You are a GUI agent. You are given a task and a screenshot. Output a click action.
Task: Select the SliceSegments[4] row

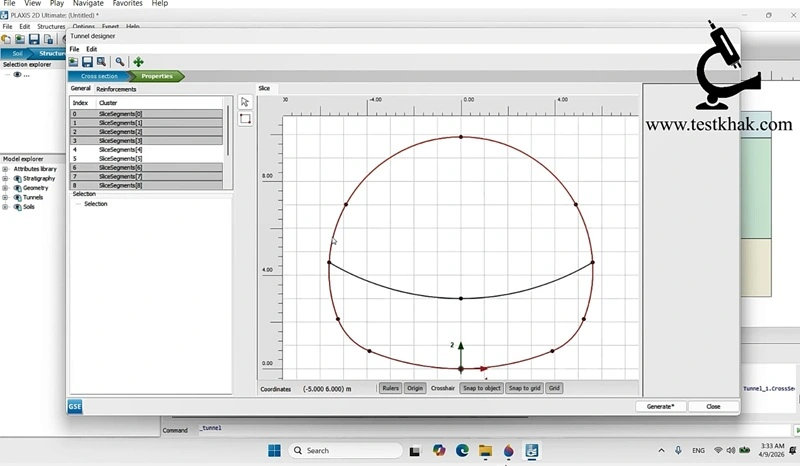point(146,150)
